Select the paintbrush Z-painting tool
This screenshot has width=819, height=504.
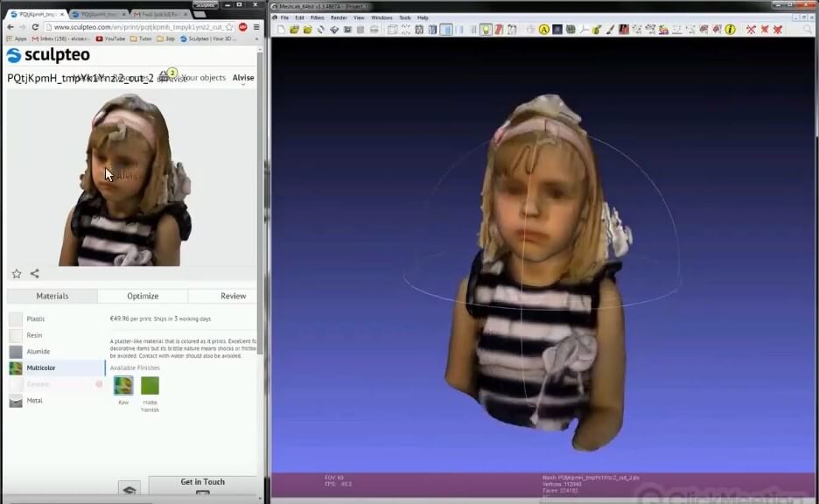tap(610, 30)
